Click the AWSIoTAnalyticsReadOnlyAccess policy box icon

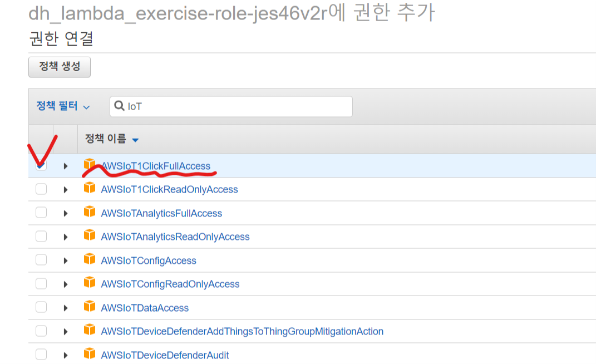90,235
